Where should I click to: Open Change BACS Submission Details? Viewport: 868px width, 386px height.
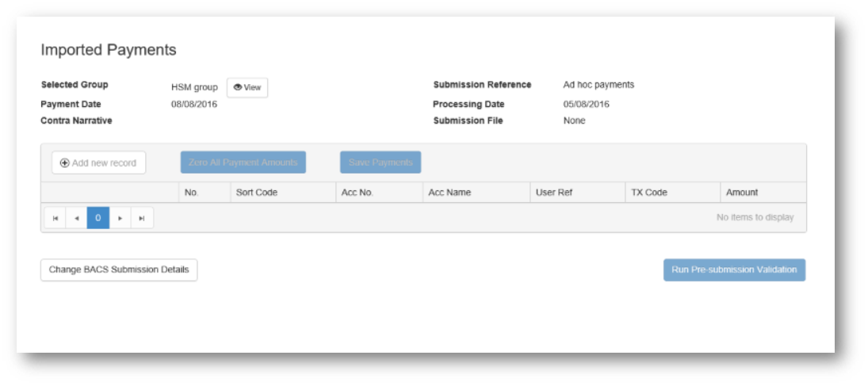click(x=119, y=269)
